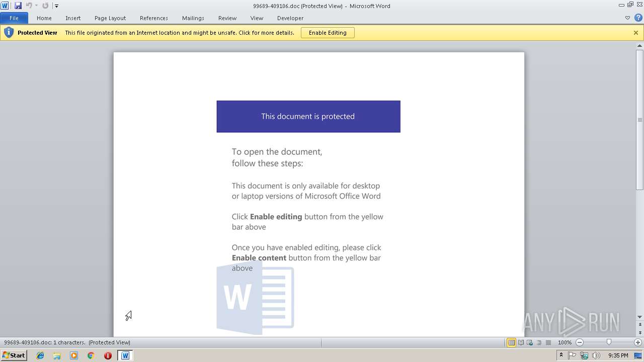Open the Review tab
Viewport: 644px width, 362px height.
click(x=227, y=18)
